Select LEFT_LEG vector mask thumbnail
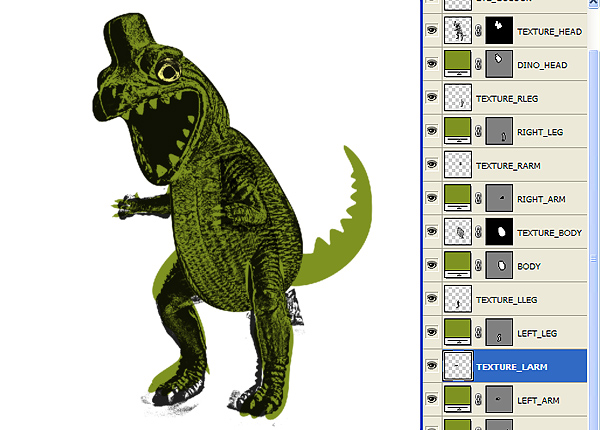Viewport: 600px width, 430px height. click(499, 332)
